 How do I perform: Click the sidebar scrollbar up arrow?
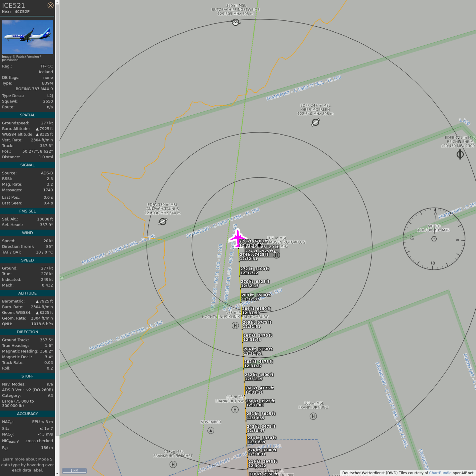[x=57, y=2]
